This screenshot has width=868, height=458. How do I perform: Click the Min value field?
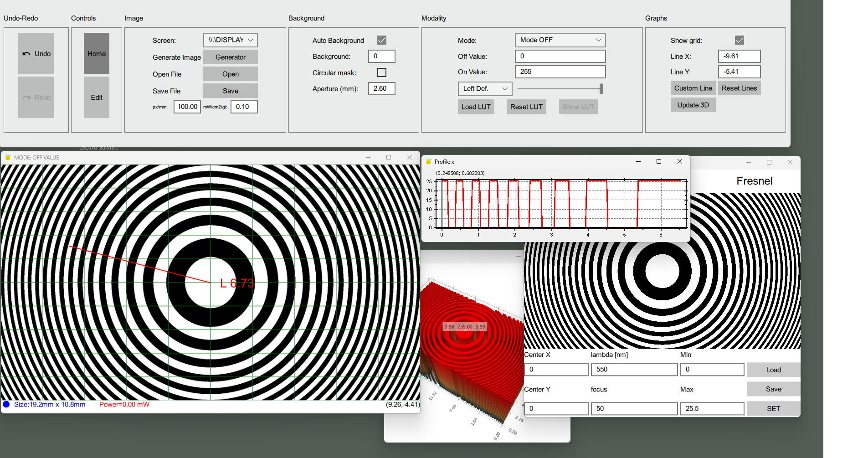click(712, 369)
